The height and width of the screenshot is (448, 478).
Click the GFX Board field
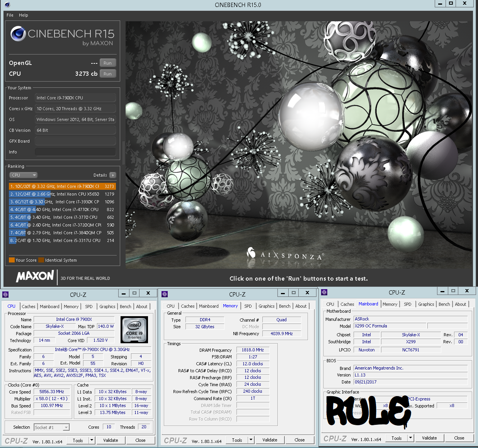75,141
